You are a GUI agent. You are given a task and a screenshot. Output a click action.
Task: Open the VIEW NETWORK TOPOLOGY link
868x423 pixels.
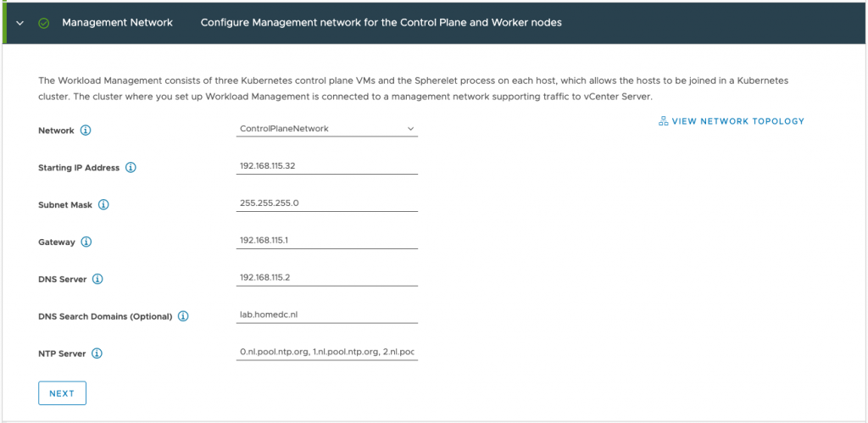tap(737, 121)
